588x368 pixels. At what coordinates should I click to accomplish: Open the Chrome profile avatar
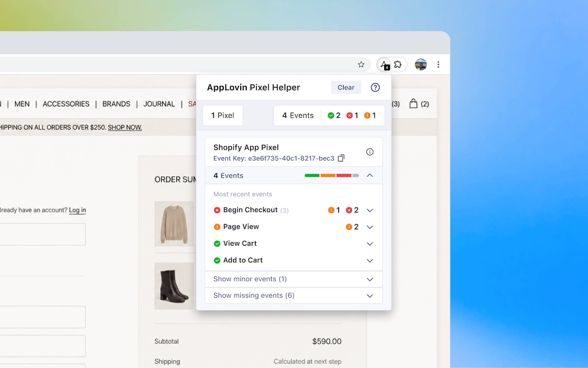(421, 65)
